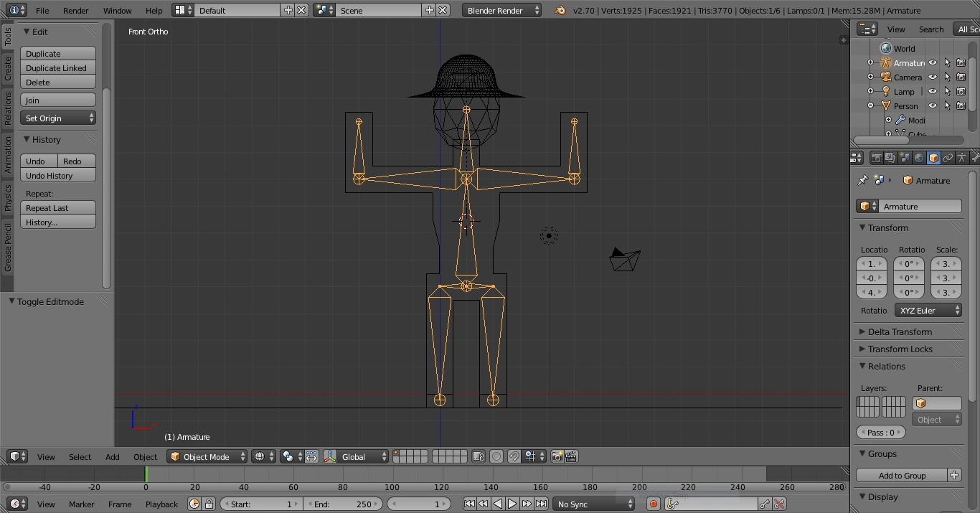The image size is (980, 513).
Task: Toggle Person renderability via its camera icon
Action: [x=961, y=106]
